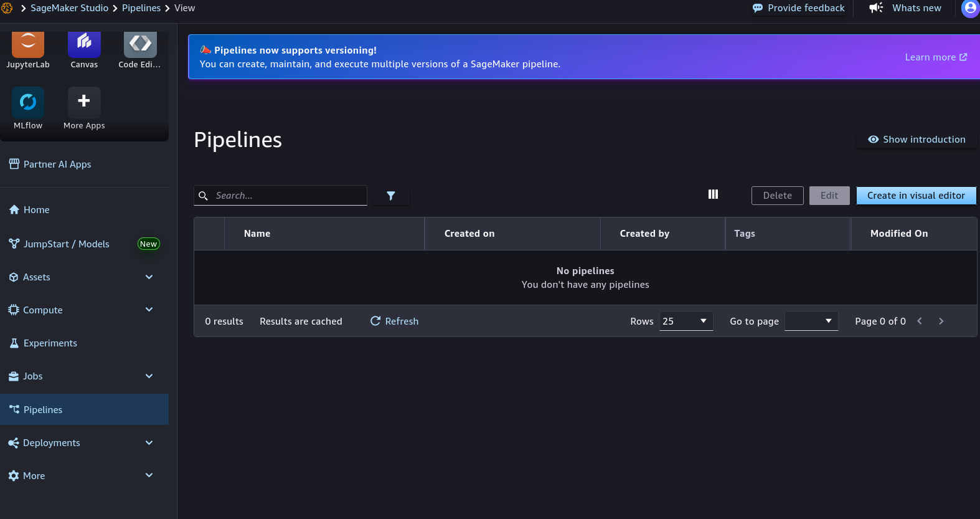Click the Compute chip icon
Viewport: 980px width, 519px height.
[14, 310]
